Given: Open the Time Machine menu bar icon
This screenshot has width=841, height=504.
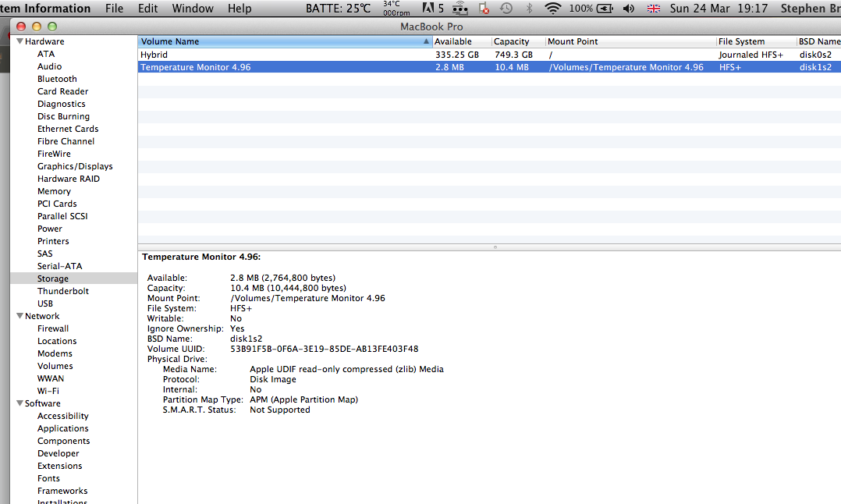Looking at the screenshot, I should 506,8.
